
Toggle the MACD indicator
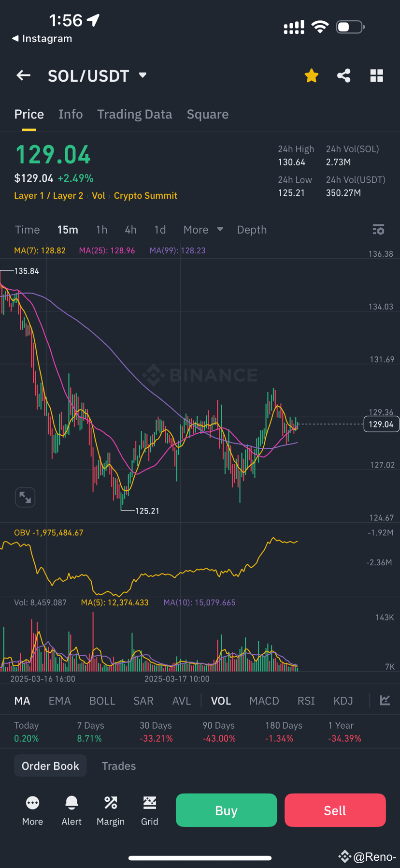pyautogui.click(x=264, y=701)
